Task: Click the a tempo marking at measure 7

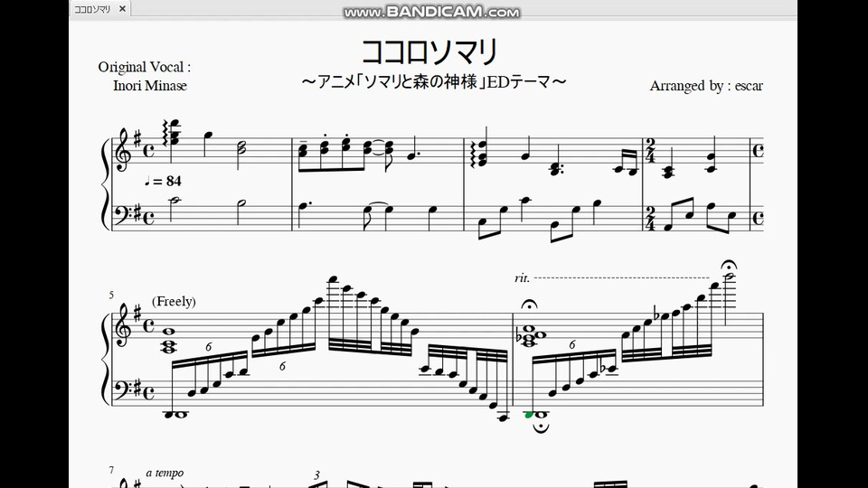Action: pyautogui.click(x=165, y=473)
